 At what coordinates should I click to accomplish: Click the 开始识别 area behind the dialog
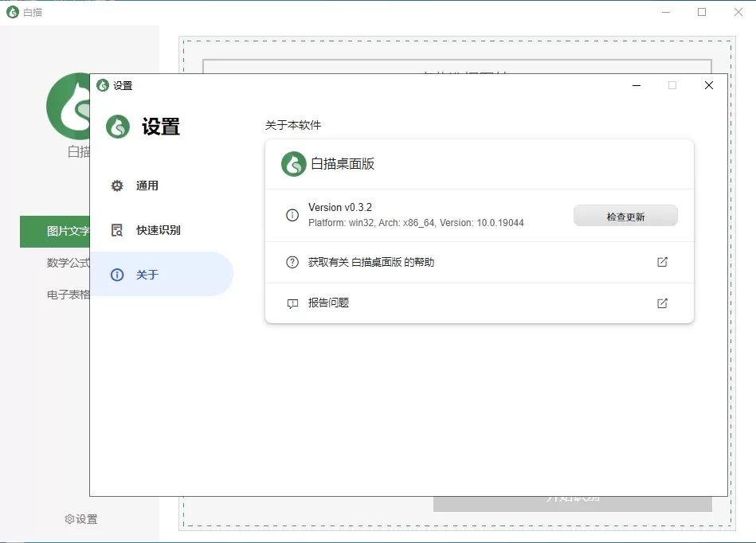(573, 502)
